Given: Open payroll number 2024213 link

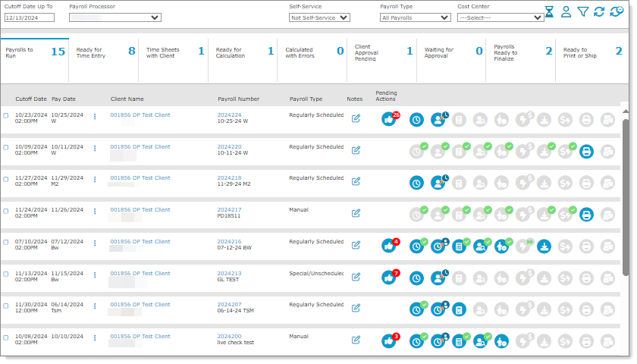Looking at the screenshot, I should pos(229,274).
